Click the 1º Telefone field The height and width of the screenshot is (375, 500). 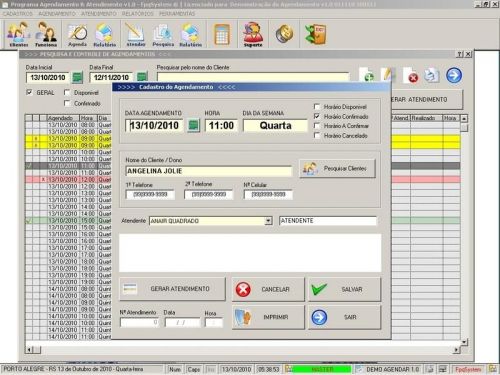pyautogui.click(x=150, y=194)
